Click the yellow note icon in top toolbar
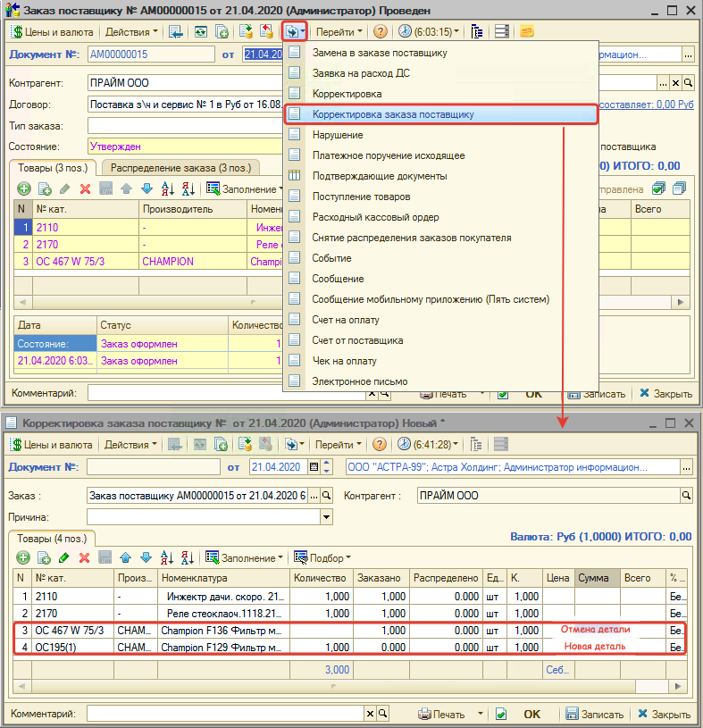Viewport: 703px width, 728px height. 526,31
